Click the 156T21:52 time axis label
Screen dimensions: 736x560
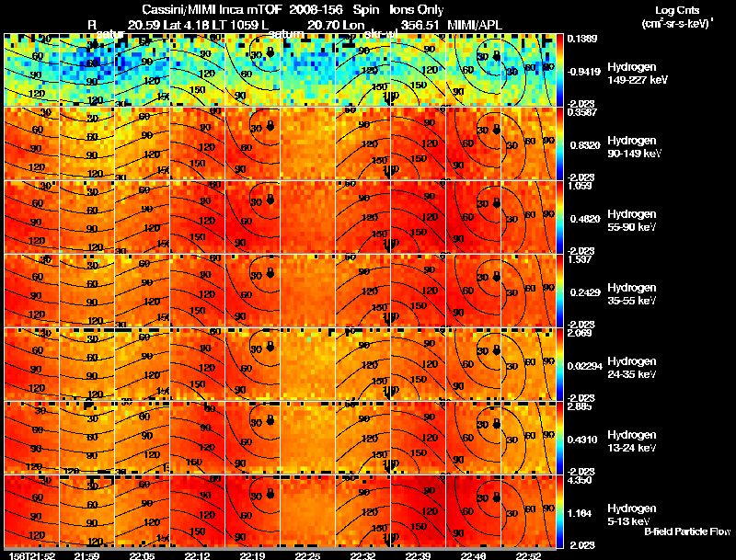tap(32, 555)
